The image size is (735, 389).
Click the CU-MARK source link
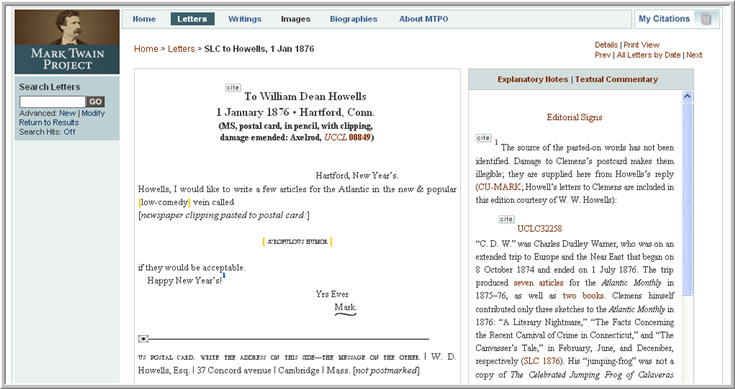pyautogui.click(x=499, y=187)
